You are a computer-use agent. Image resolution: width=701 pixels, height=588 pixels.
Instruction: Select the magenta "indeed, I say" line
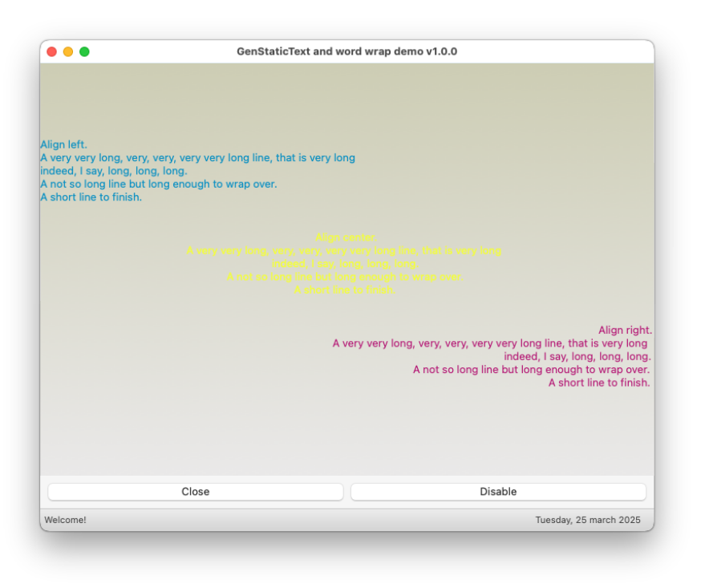pos(577,356)
